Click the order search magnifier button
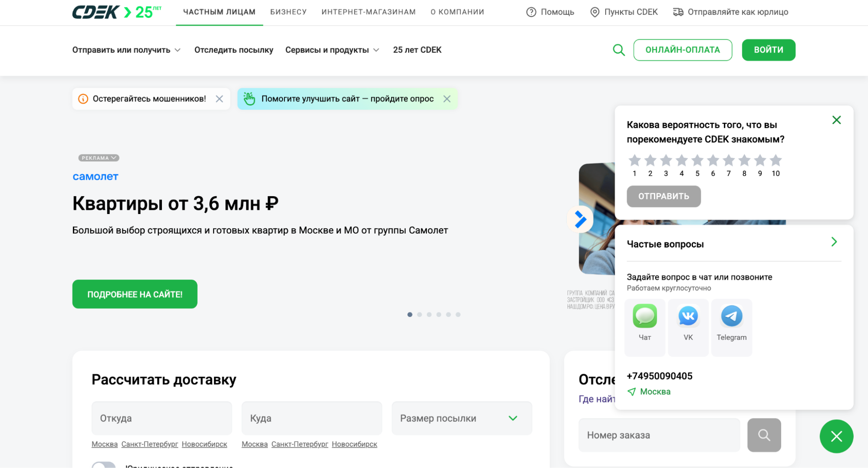The width and height of the screenshot is (868, 468). (x=764, y=435)
